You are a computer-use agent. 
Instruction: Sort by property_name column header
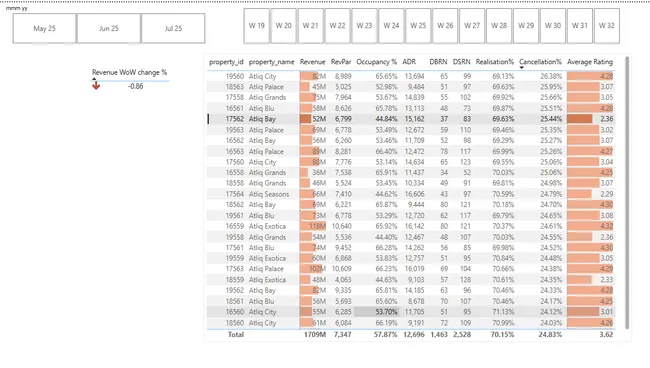tap(271, 62)
